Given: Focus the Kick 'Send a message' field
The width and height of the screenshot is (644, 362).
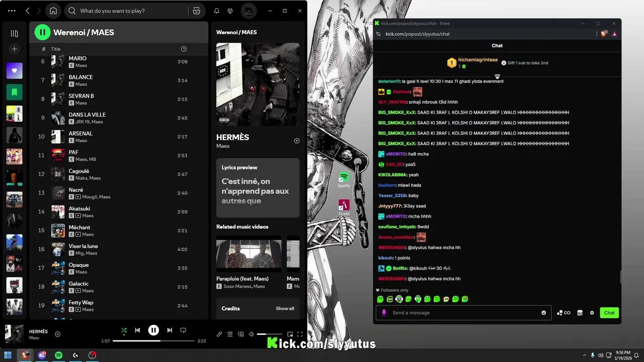Looking at the screenshot, I should click(x=463, y=313).
